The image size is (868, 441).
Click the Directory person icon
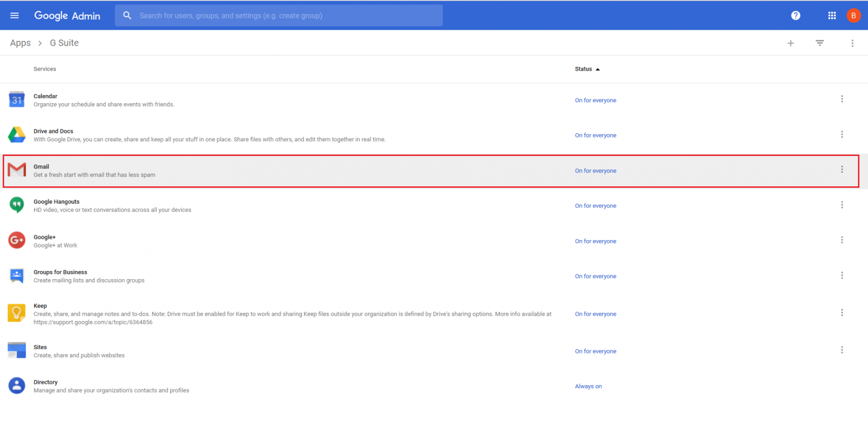tap(17, 386)
